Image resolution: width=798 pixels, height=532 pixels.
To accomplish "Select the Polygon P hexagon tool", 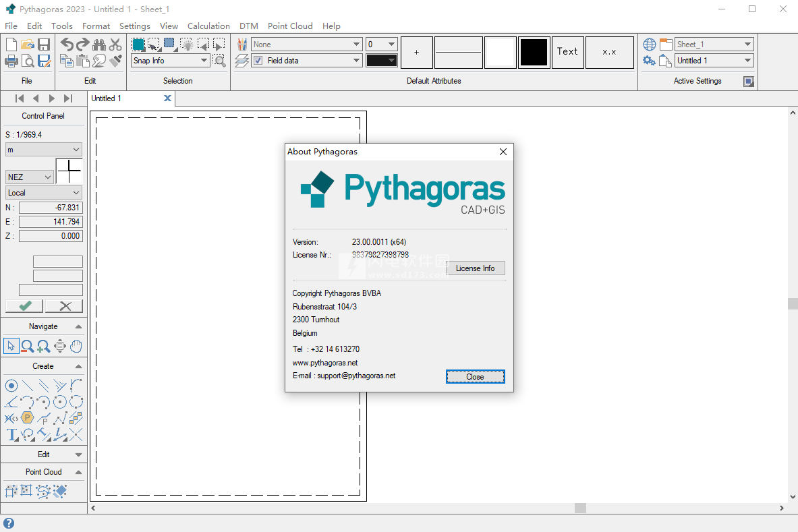I will click(x=28, y=418).
